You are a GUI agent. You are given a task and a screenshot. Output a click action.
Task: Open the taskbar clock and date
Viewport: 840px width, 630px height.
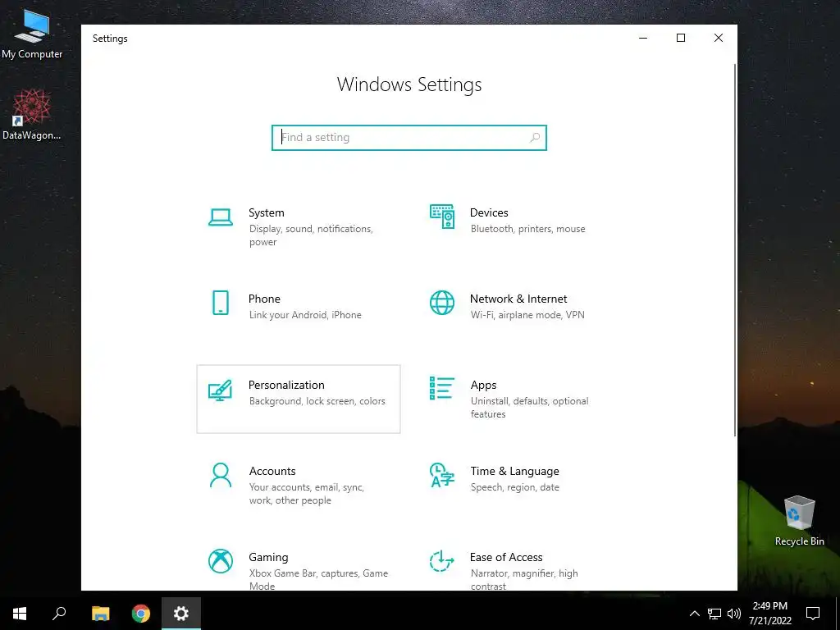[769, 614]
